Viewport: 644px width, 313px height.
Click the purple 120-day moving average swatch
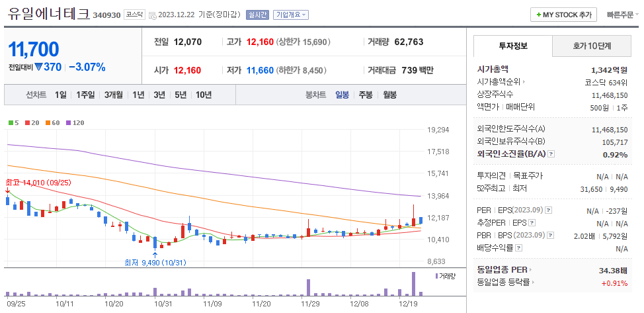(x=68, y=122)
